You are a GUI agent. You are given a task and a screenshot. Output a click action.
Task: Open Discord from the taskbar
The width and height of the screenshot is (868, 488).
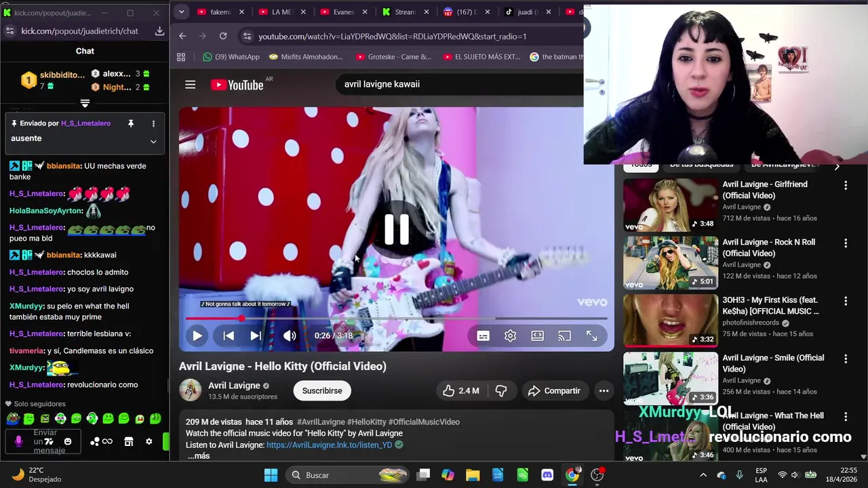click(x=547, y=475)
